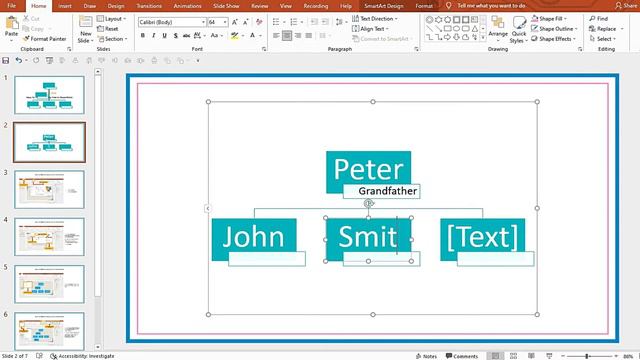The image size is (640, 360).
Task: Click Find in Editing group
Action: tap(598, 19)
